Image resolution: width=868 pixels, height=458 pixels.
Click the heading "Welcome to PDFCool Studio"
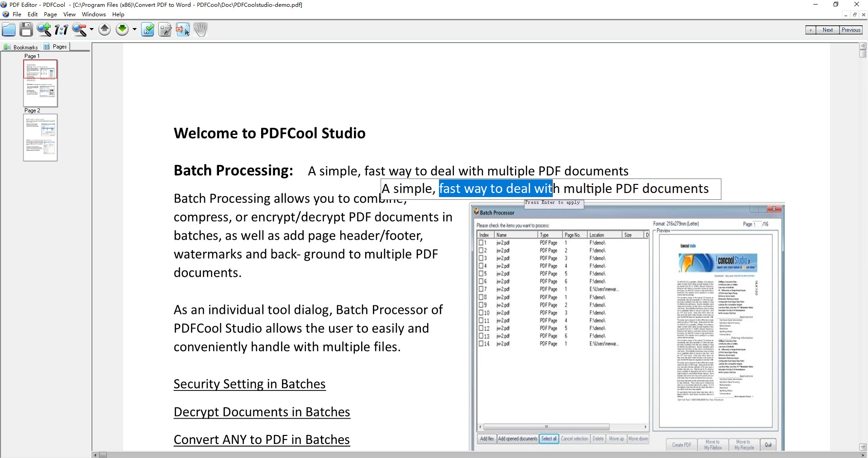[x=270, y=133]
